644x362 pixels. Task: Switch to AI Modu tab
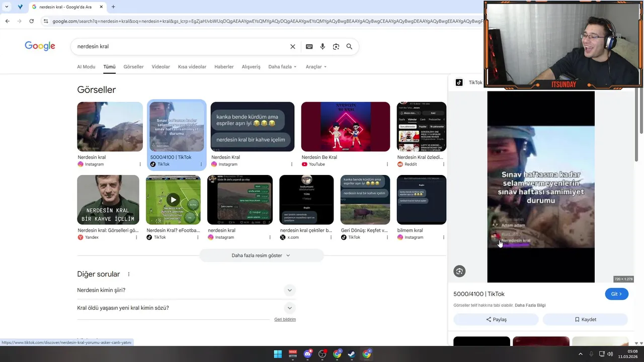tap(86, 67)
